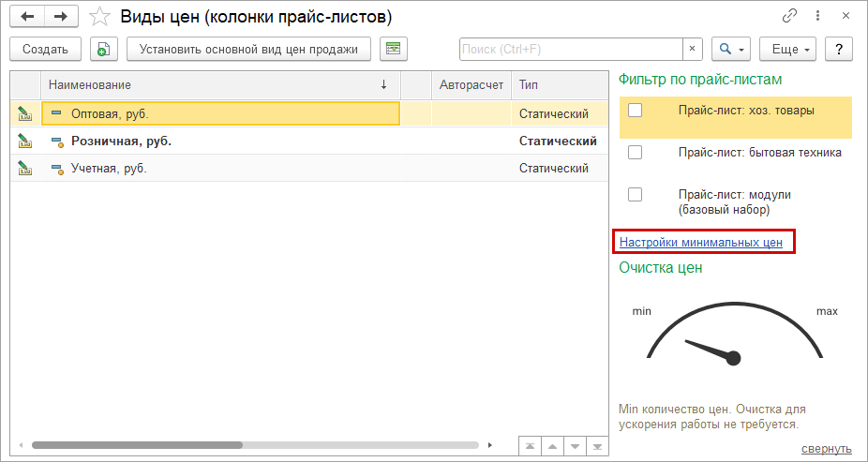Open Настройки минимальных цен link

[701, 242]
